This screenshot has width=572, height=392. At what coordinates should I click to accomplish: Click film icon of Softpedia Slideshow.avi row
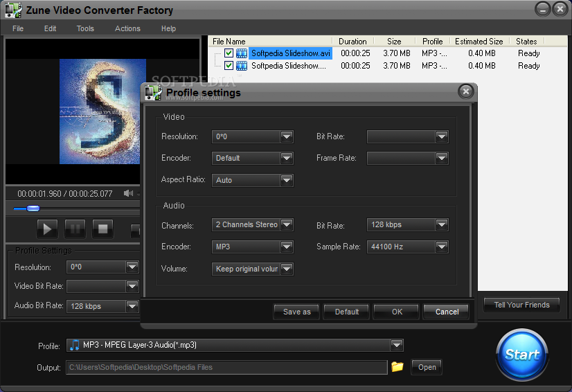pos(242,53)
